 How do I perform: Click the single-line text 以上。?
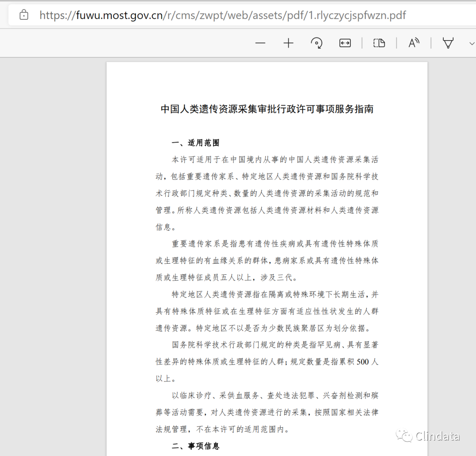pyautogui.click(x=166, y=378)
